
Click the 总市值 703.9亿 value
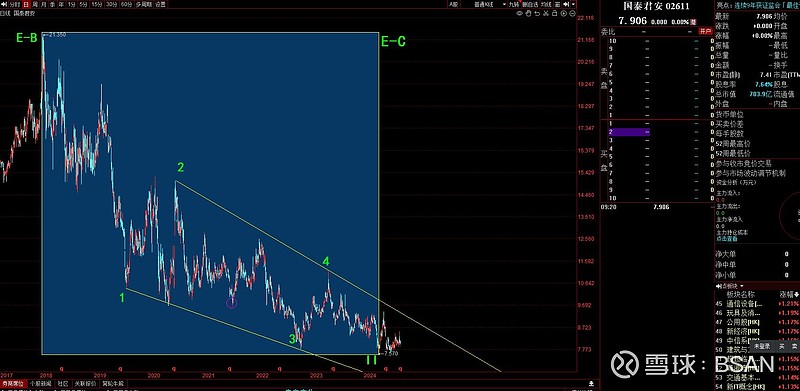click(761, 94)
